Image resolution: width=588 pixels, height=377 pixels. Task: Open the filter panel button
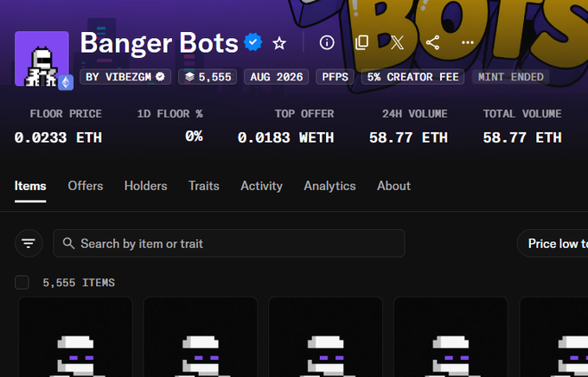click(x=29, y=244)
